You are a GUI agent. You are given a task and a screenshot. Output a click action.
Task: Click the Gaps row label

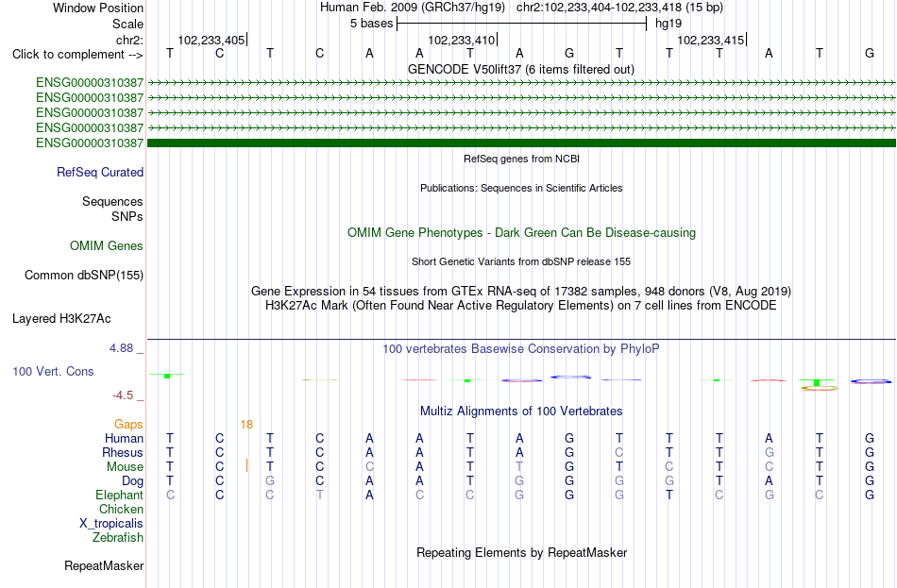point(128,425)
